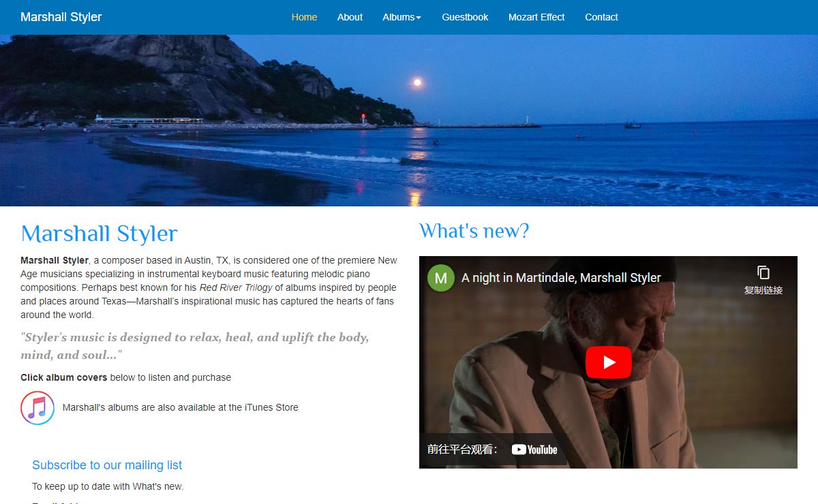Click the iTunes Store availability text
The height and width of the screenshot is (504, 818).
[x=181, y=407]
